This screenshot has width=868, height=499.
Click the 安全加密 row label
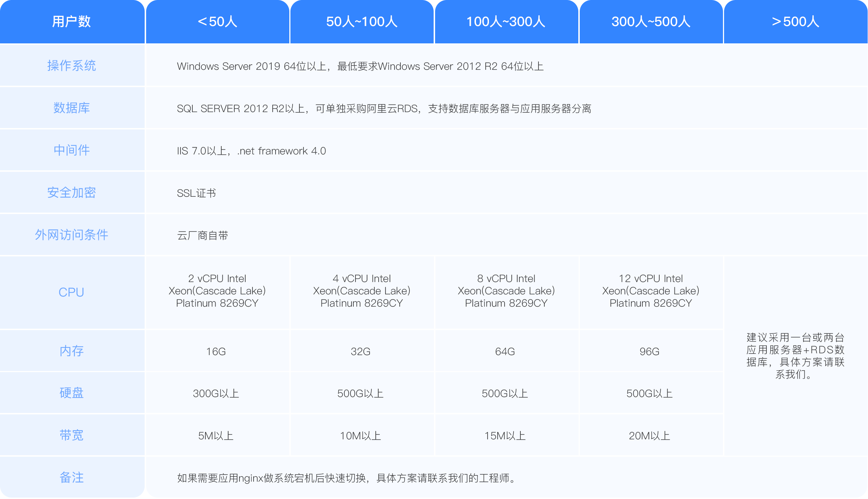[72, 192]
